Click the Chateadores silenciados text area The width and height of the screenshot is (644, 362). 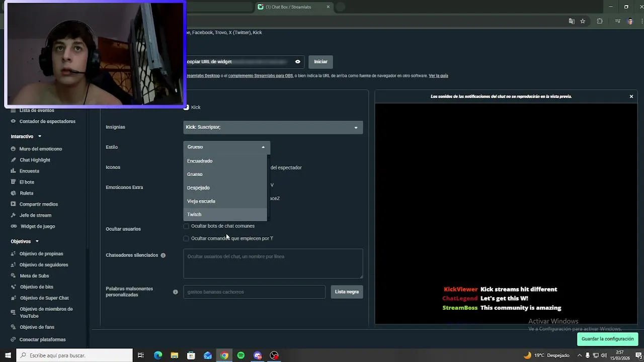tap(273, 263)
